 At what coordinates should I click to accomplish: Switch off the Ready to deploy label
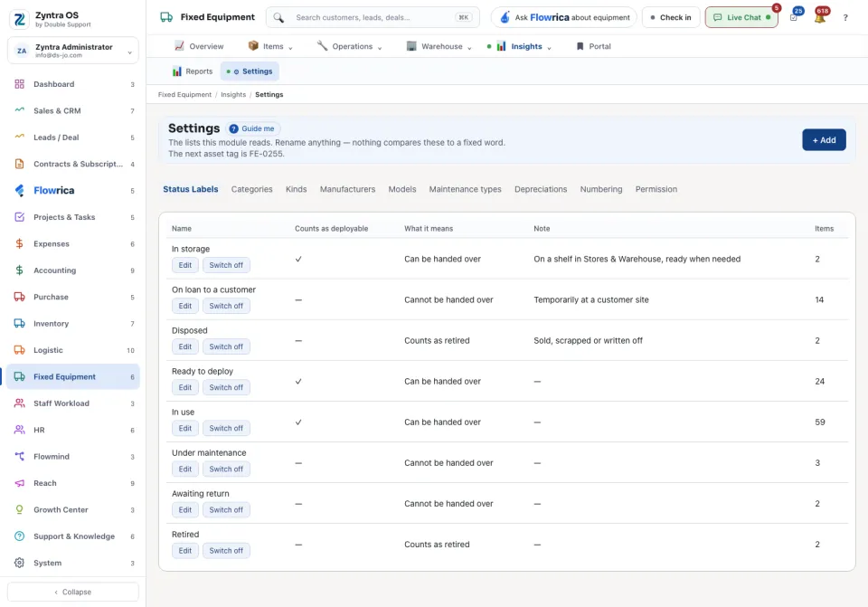(x=226, y=388)
